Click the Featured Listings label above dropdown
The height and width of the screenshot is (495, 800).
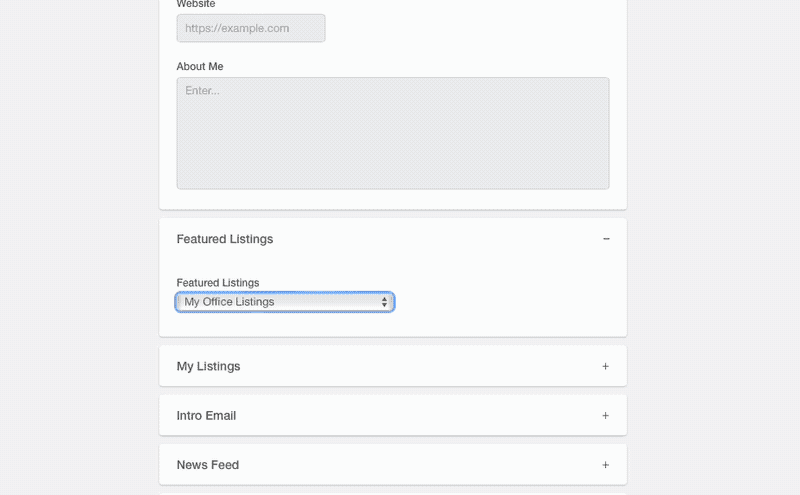tap(217, 283)
